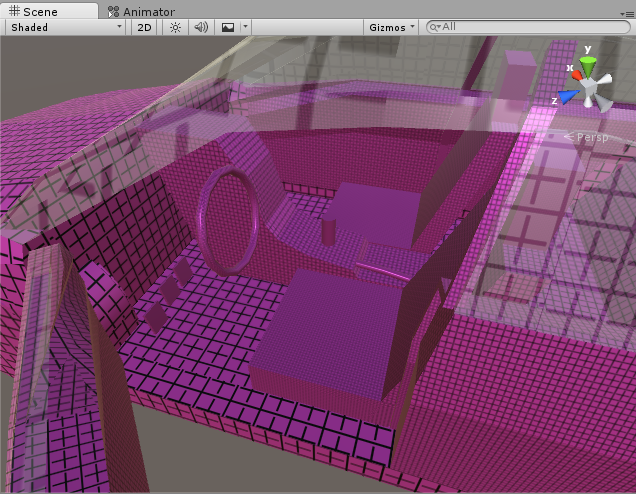This screenshot has width=636, height=494.
Task: Toggle 2D view mode
Action: coord(145,27)
